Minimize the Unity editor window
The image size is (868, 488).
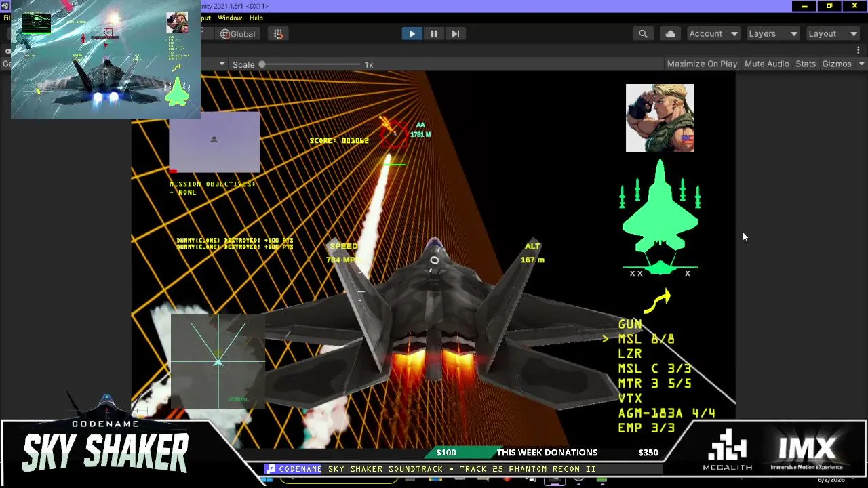(804, 6)
